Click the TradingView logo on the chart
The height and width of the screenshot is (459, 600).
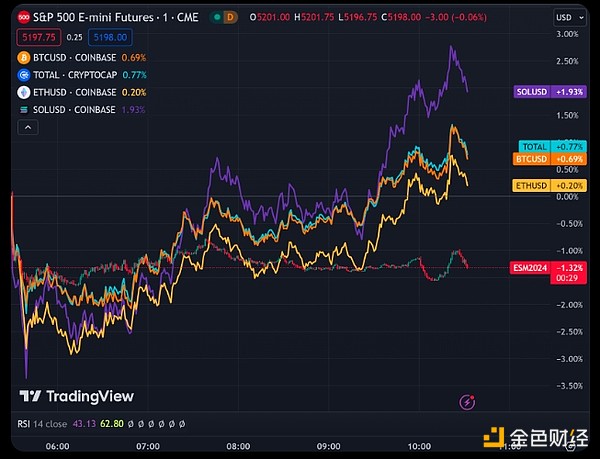pos(78,396)
